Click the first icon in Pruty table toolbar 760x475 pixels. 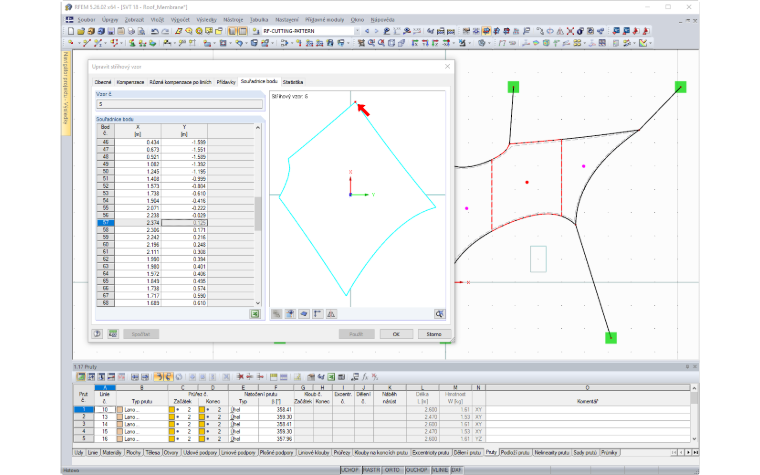[x=80, y=377]
